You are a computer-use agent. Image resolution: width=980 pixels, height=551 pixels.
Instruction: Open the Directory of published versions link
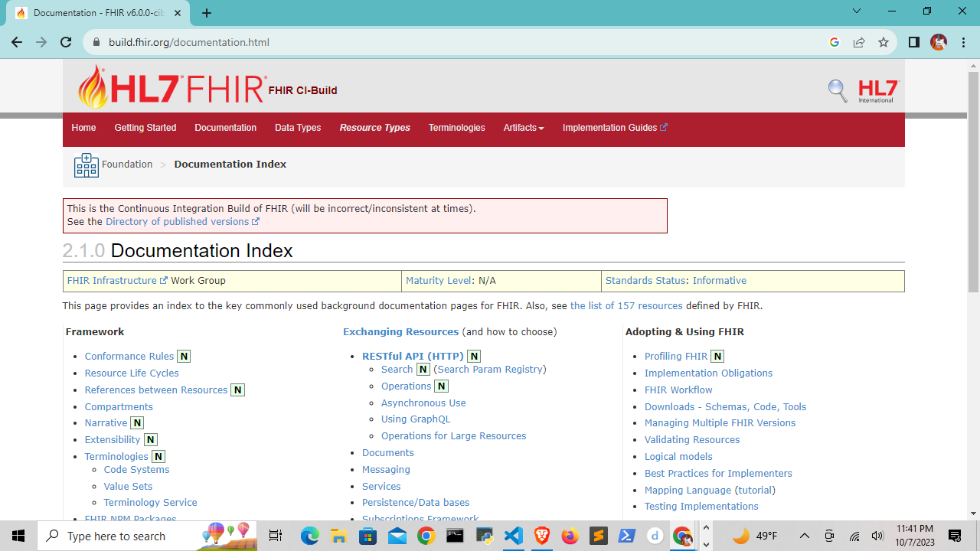(182, 222)
